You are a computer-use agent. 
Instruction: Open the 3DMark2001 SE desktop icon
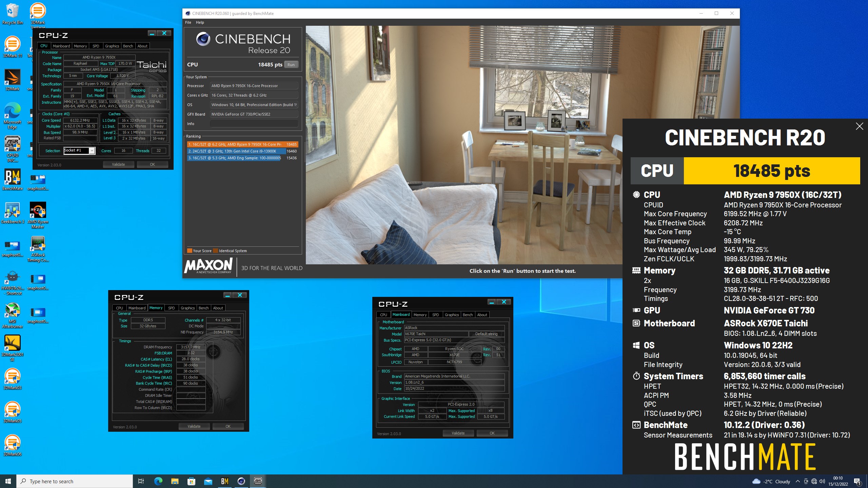[12, 348]
